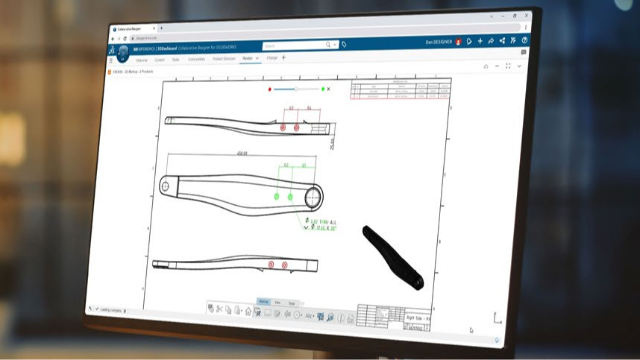
Task: Maximize widget with the fullscreen icon
Action: 508,66
